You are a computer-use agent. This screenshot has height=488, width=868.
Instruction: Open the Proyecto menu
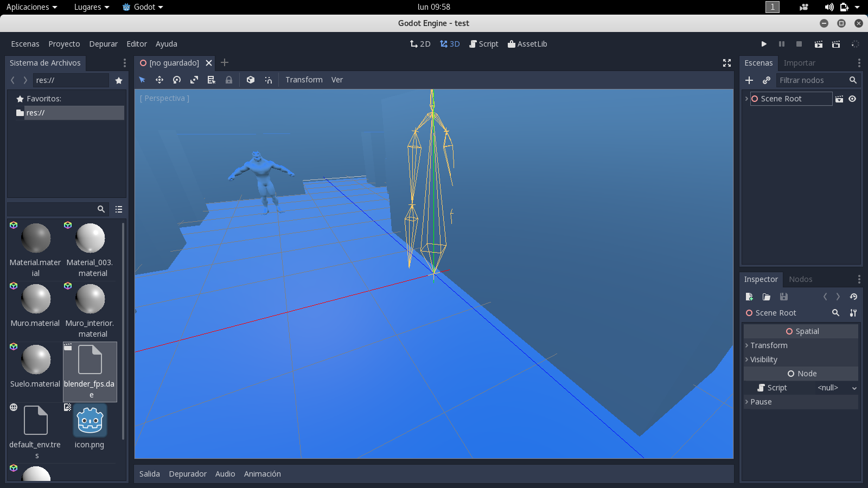(x=64, y=44)
